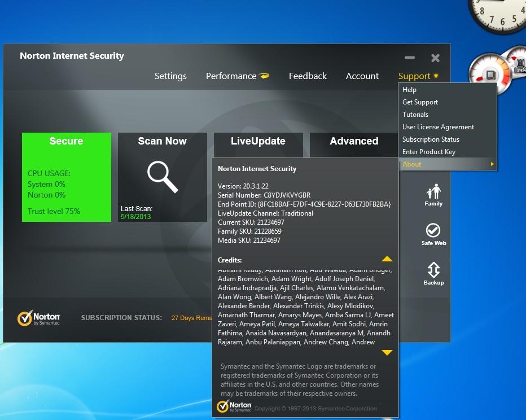Viewport: 526px width, 420px height.
Task: Click the Credits: heading
Action: pos(230,260)
